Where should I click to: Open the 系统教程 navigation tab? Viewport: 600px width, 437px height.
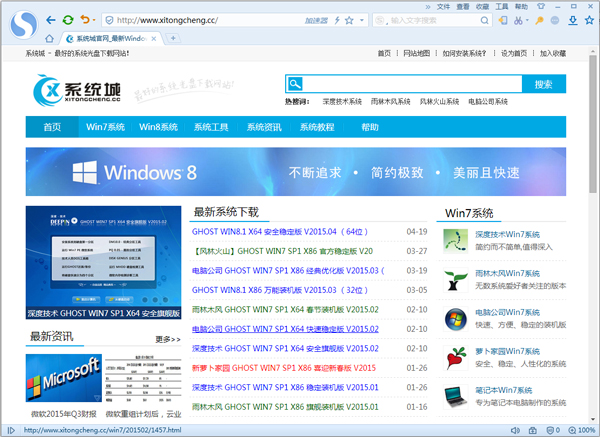click(317, 127)
